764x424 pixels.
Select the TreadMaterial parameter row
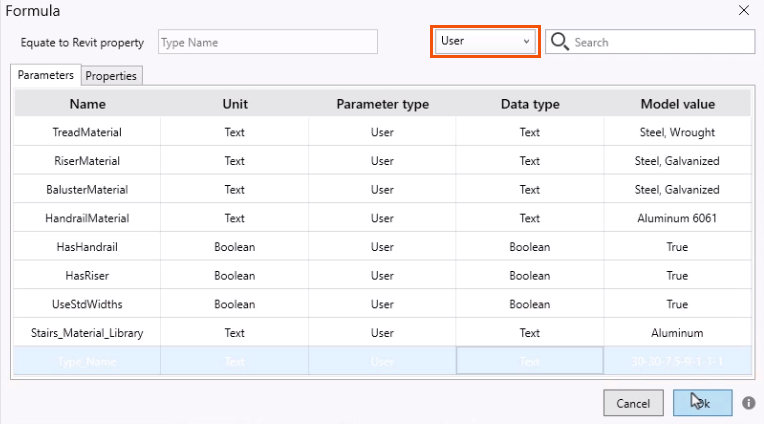pyautogui.click(x=88, y=132)
